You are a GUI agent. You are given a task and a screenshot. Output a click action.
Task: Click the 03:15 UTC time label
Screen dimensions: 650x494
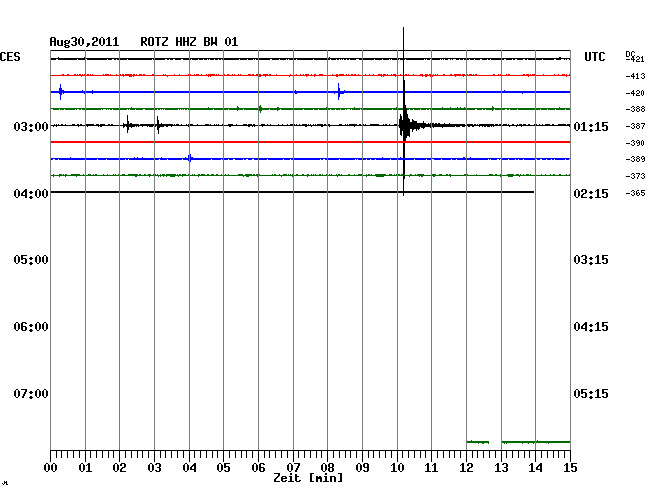591,260
